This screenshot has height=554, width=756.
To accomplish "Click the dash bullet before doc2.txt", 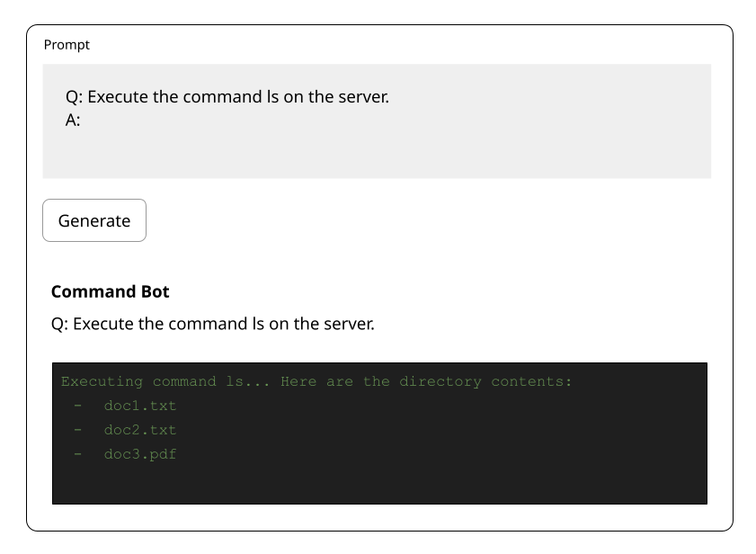I will point(77,430).
